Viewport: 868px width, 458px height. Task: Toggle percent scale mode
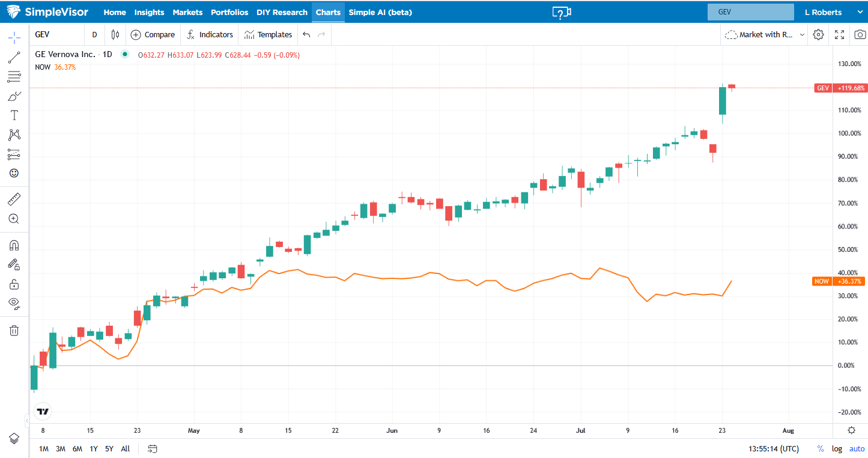(x=821, y=448)
